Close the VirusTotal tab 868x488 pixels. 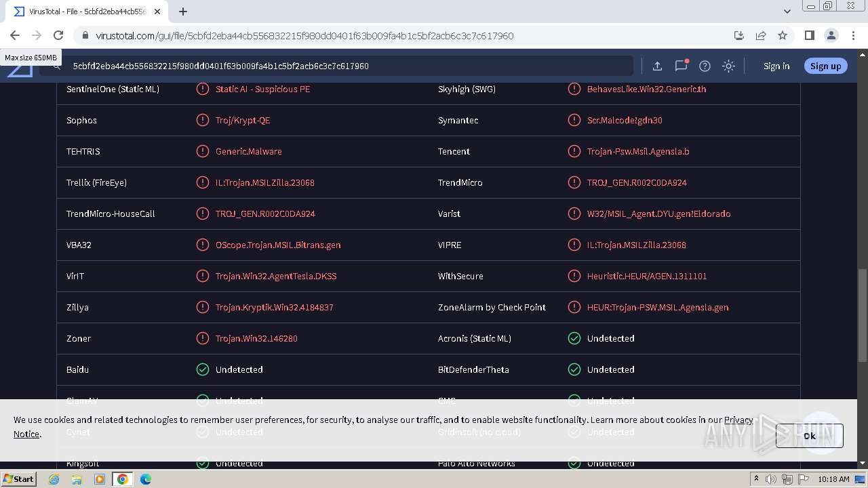158,12
